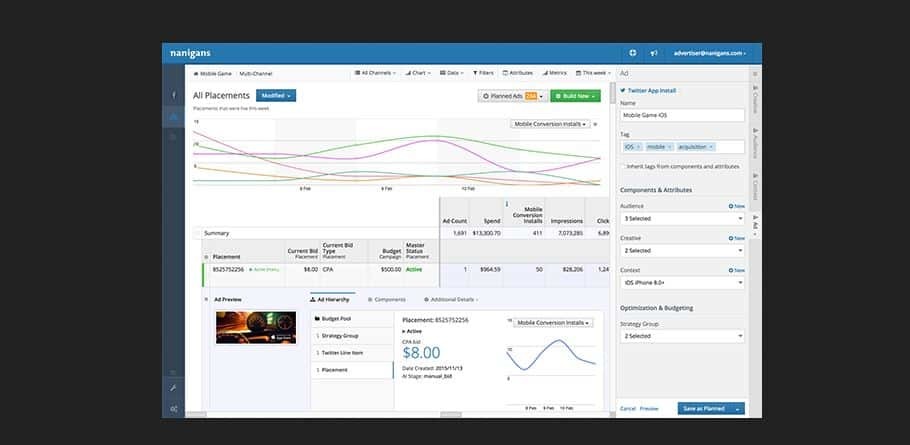The height and width of the screenshot is (445, 910).
Task: Open the chart's Mobile Conversion Installs dropdown
Action: click(x=550, y=124)
